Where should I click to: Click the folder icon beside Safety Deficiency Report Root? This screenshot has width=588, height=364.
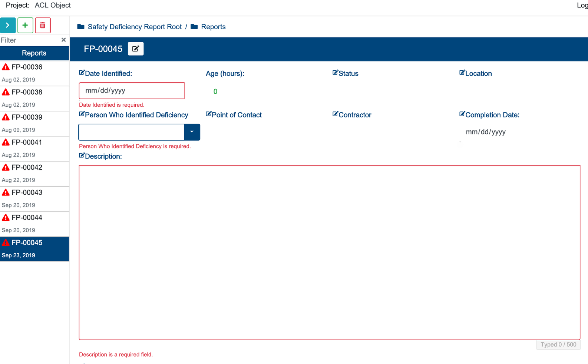pyautogui.click(x=81, y=27)
